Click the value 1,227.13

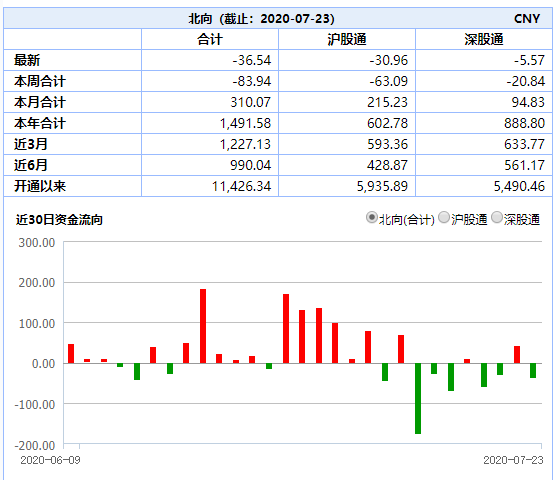(246, 144)
